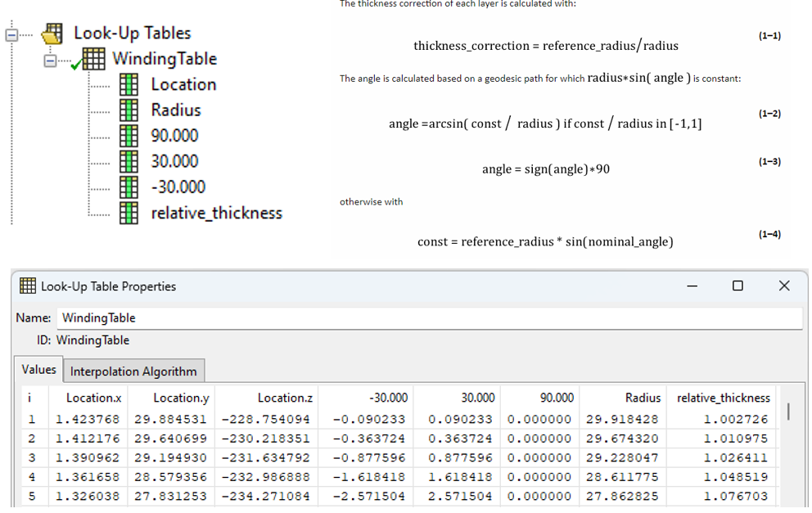Click the Look-Up Tables folder icon
The width and height of the screenshot is (812, 513).
coord(52,34)
